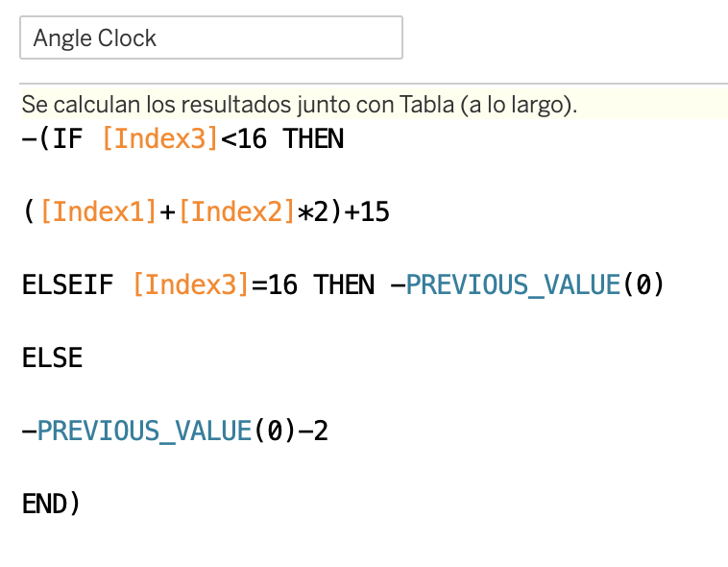The image size is (728, 567).
Task: Place cursor on the IF keyword
Action: click(67, 139)
